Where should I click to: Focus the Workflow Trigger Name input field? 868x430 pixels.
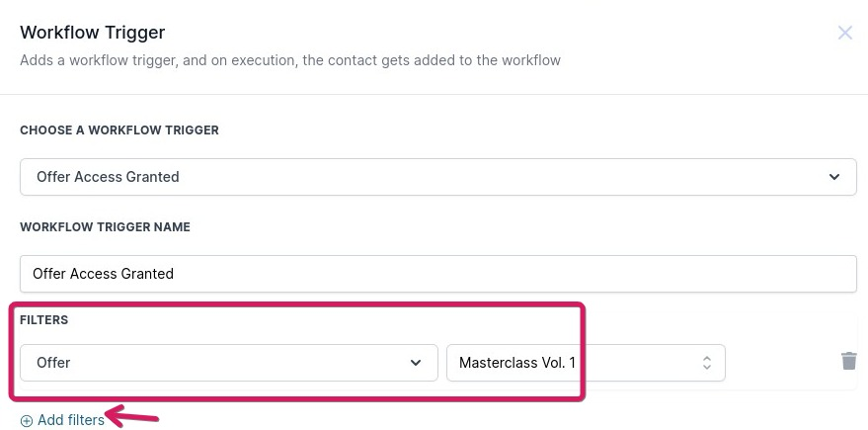point(437,274)
